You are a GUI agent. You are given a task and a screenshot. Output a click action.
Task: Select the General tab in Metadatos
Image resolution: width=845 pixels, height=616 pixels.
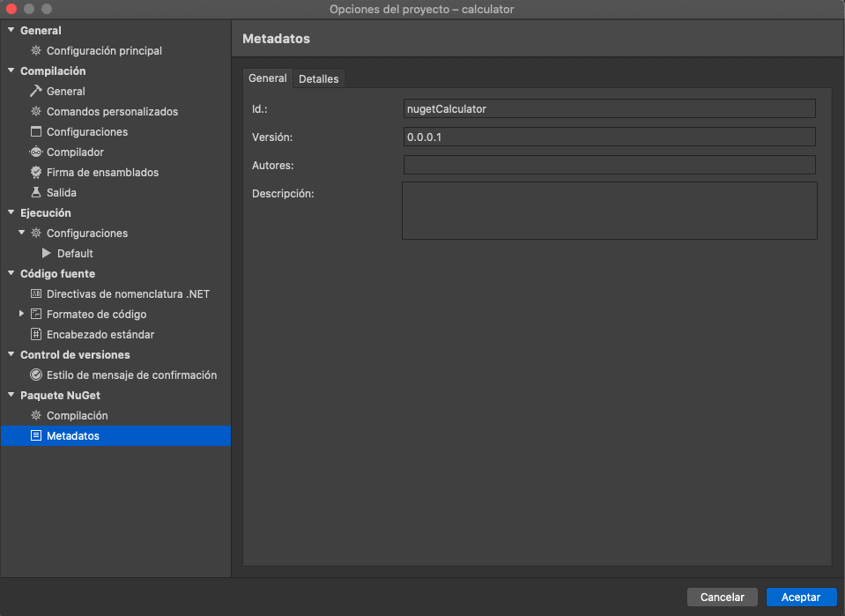(268, 78)
